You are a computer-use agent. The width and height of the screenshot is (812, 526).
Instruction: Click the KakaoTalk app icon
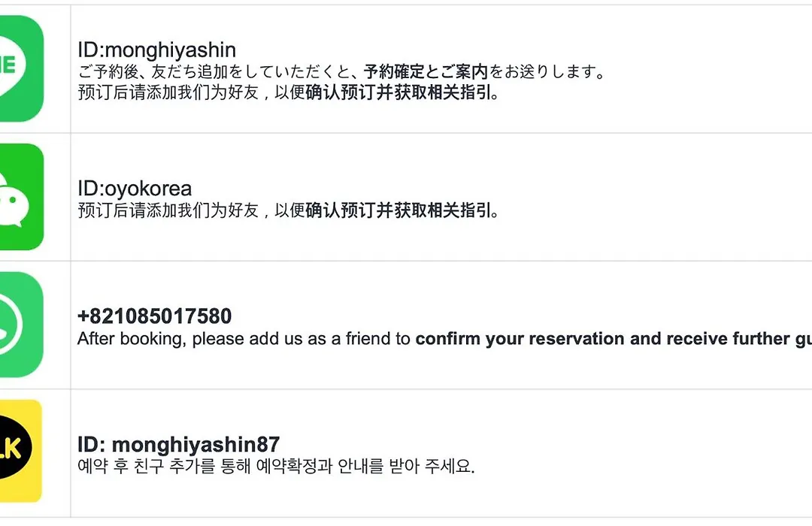(x=21, y=451)
